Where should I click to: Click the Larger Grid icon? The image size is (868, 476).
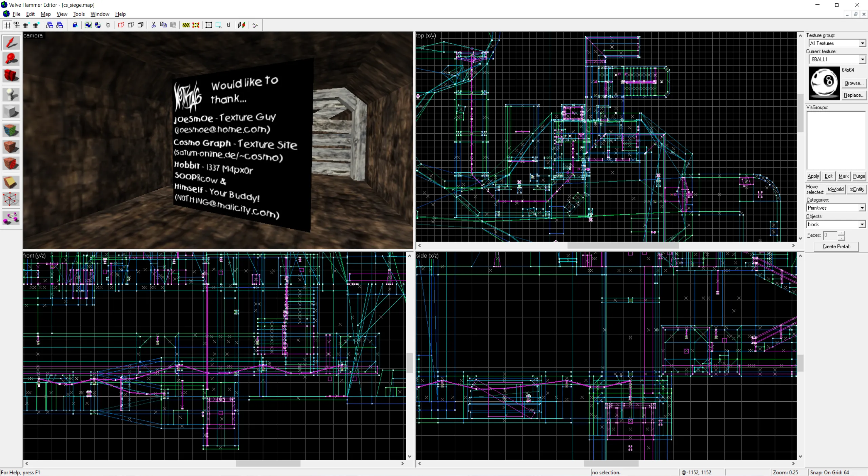click(36, 25)
